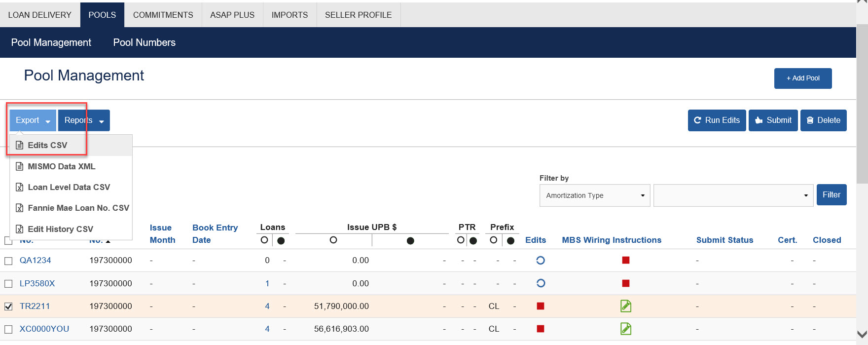Click the red wiring instructions icon for LP3580X

626,283
